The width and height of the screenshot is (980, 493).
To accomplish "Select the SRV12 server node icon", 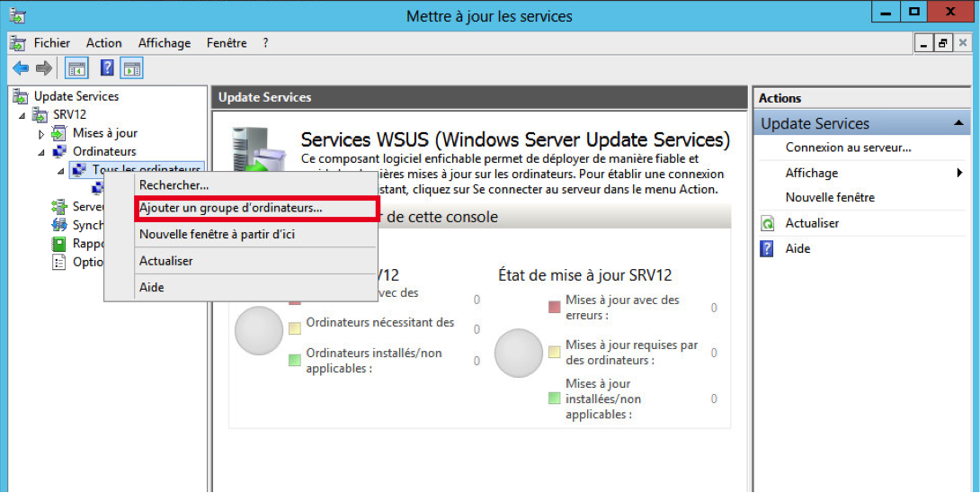I will pos(40,115).
